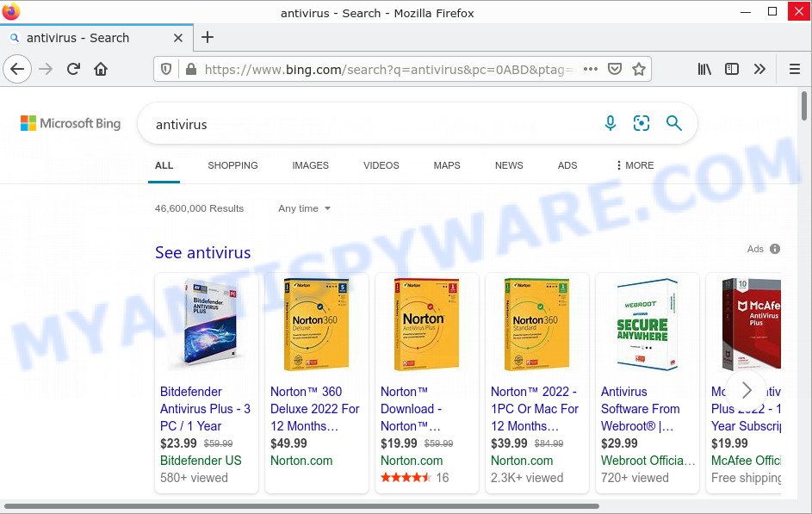Click the Norton 360 Deluxe box image
The height and width of the screenshot is (514, 812).
pos(316,325)
